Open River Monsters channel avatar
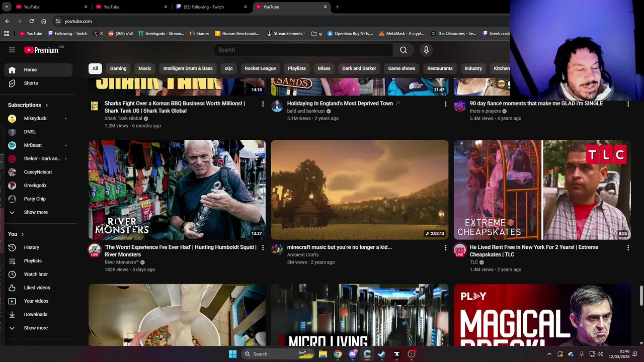Screen dimensions: 644x362 (x=95, y=250)
